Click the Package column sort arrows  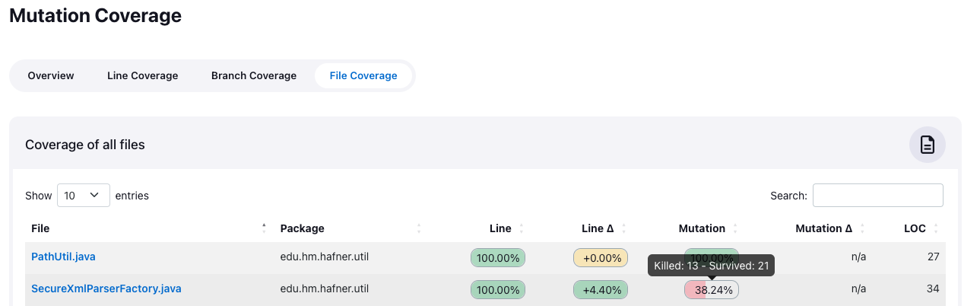[x=419, y=228]
